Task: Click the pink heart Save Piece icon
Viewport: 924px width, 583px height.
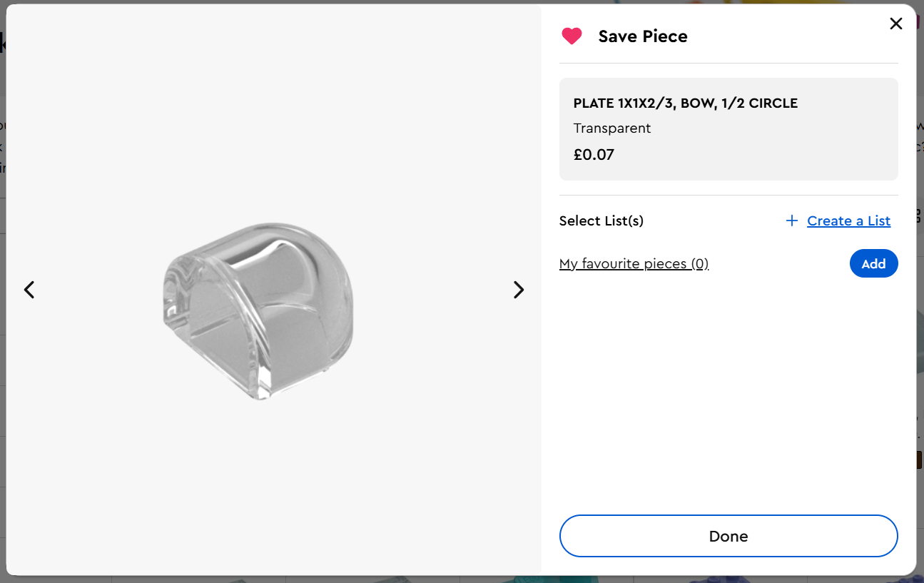Action: 572,36
